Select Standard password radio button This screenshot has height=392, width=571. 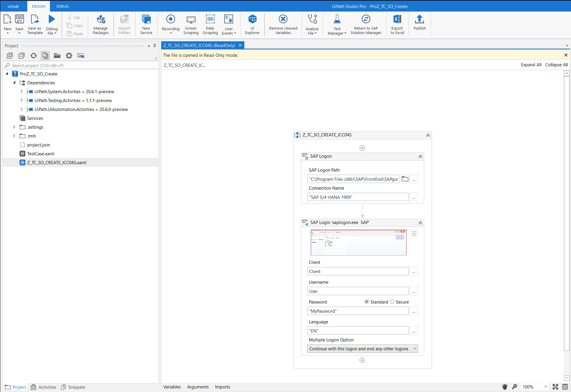click(x=367, y=301)
